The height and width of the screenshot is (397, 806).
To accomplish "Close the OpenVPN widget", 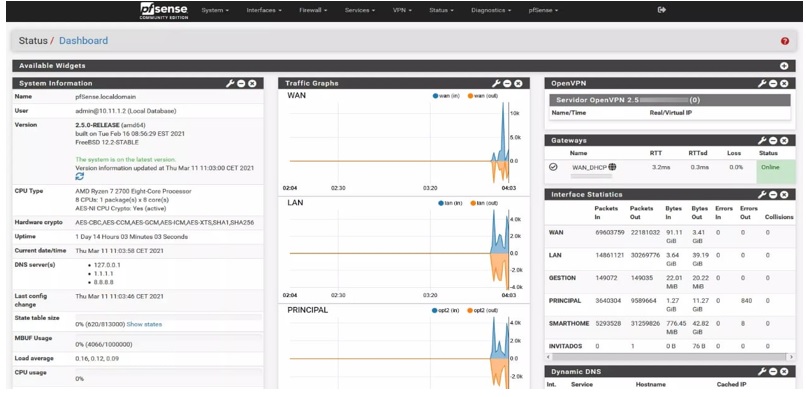I will [784, 83].
